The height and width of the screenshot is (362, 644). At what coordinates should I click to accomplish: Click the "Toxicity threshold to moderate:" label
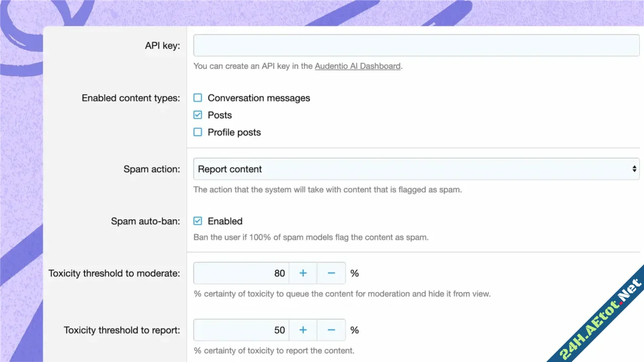coord(114,273)
